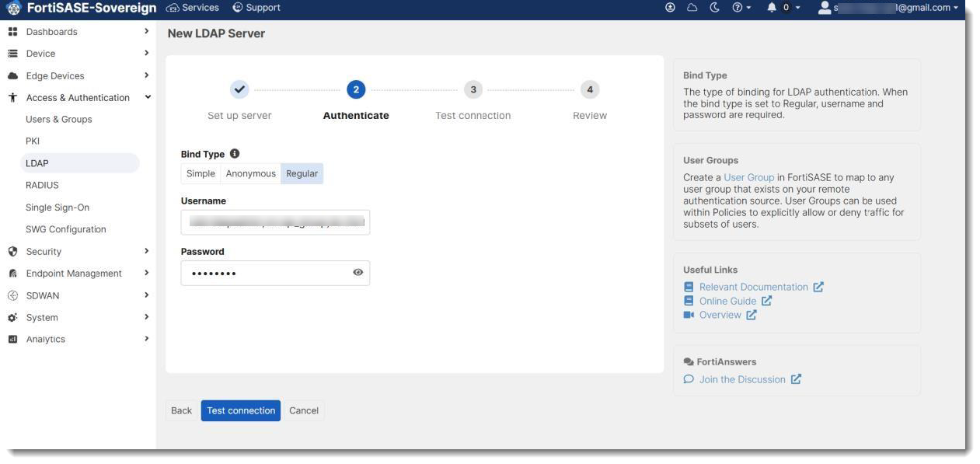Show password with eye icon
The width and height of the screenshot is (980, 464).
click(357, 273)
